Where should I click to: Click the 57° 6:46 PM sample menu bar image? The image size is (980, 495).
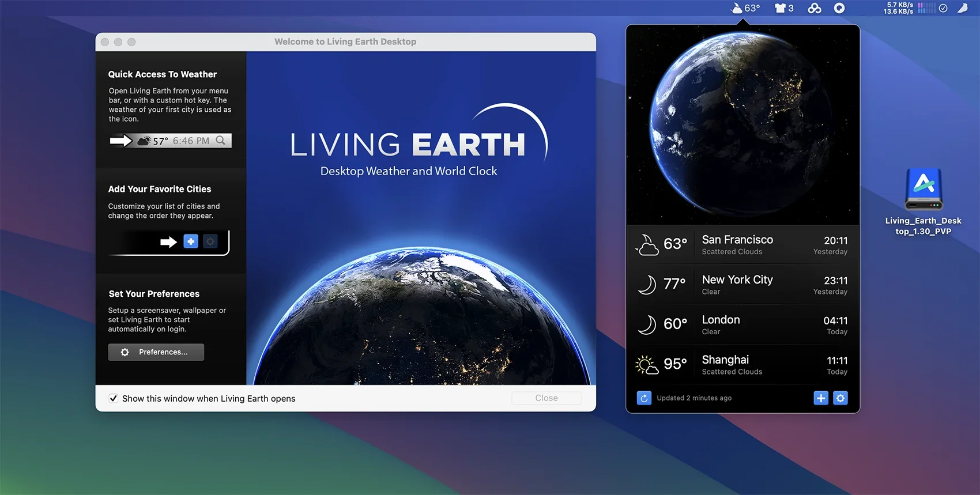[x=171, y=141]
